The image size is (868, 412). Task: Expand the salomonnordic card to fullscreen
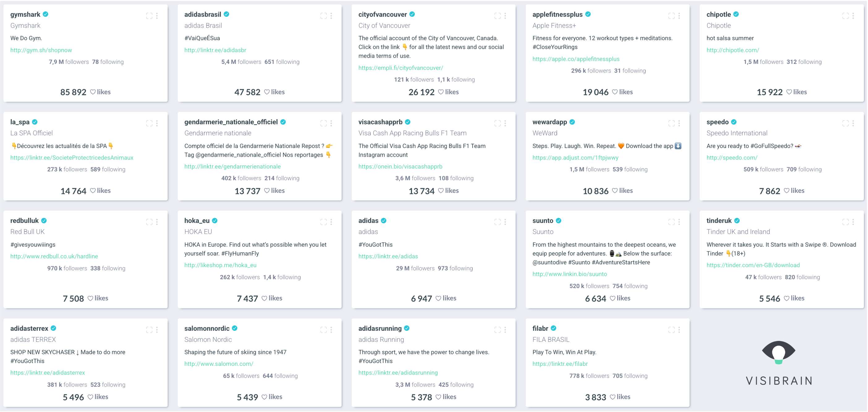[323, 330]
